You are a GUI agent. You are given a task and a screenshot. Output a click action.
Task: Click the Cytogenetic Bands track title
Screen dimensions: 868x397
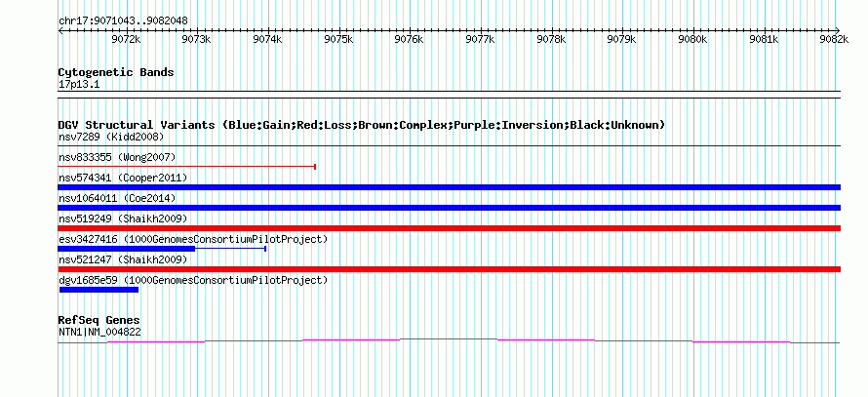116,72
